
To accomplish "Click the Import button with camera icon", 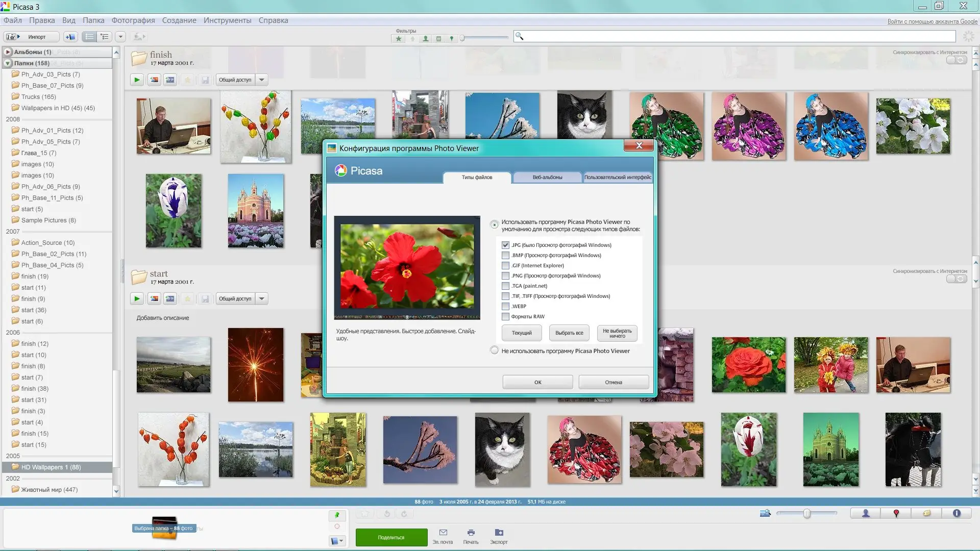I will (31, 37).
